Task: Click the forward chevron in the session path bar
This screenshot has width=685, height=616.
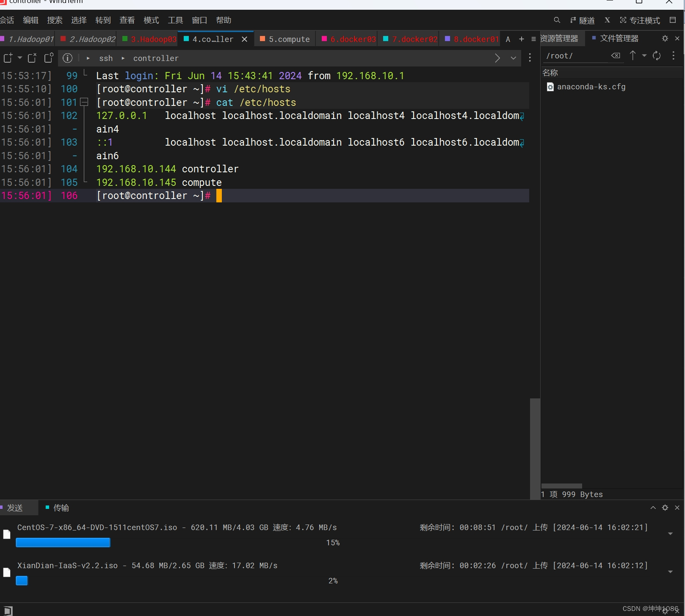Action: pyautogui.click(x=497, y=58)
